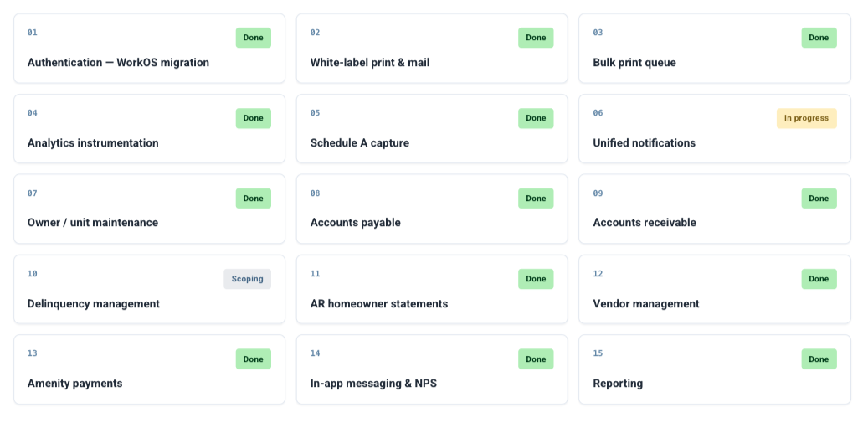
Task: Select the Accounts receivable title
Action: point(645,223)
